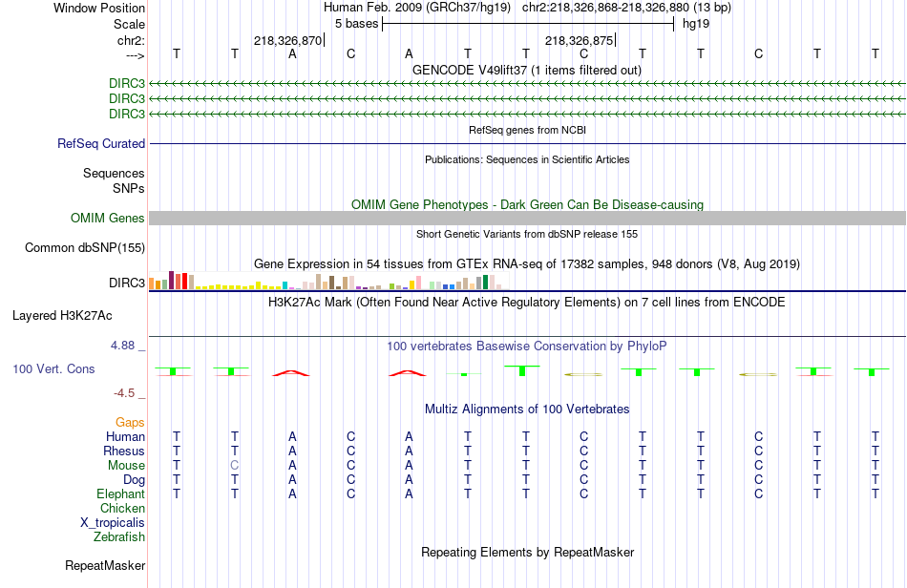Click the 100 Vert. Cons label
This screenshot has width=907, height=588.
(53, 368)
